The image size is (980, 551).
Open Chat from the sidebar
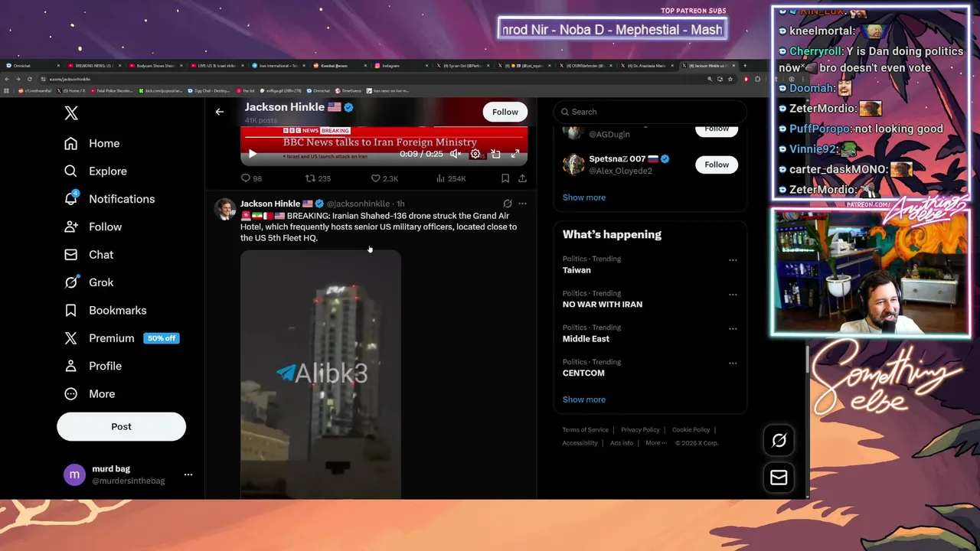click(x=89, y=255)
